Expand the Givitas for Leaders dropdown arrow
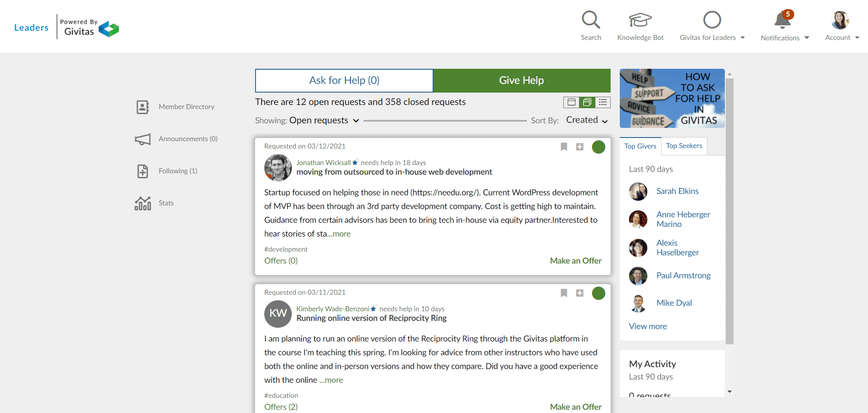This screenshot has width=868, height=413. pyautogui.click(x=743, y=38)
